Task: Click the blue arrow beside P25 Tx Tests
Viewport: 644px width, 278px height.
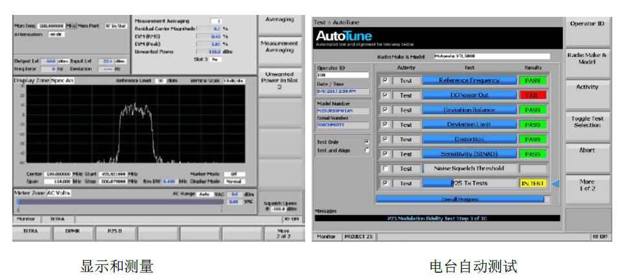Action: coord(555,184)
